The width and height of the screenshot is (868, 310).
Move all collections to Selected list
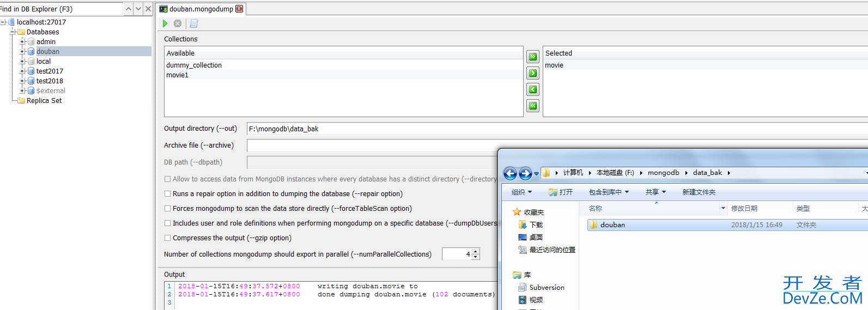pos(533,57)
